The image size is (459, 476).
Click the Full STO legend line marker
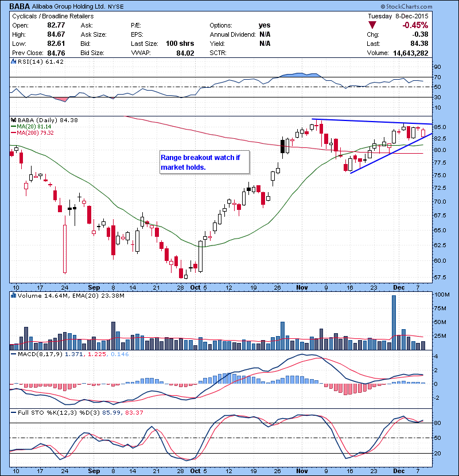coord(13,413)
